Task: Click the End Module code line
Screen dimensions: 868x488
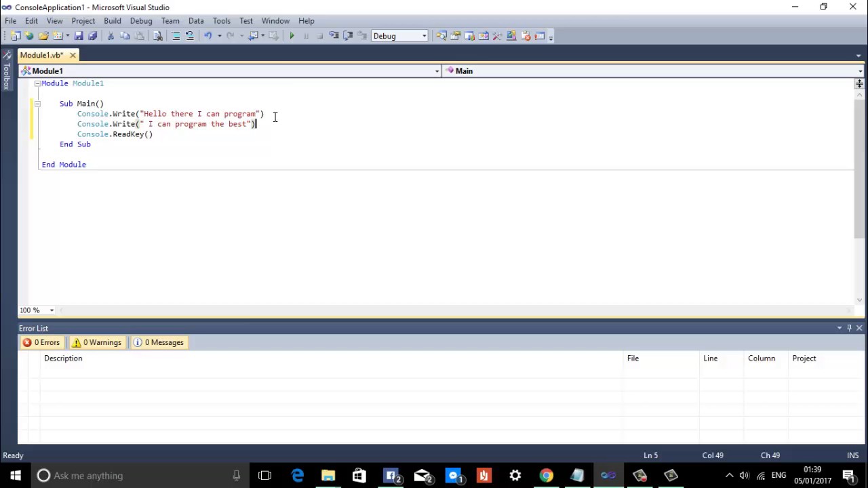Action: click(x=64, y=165)
